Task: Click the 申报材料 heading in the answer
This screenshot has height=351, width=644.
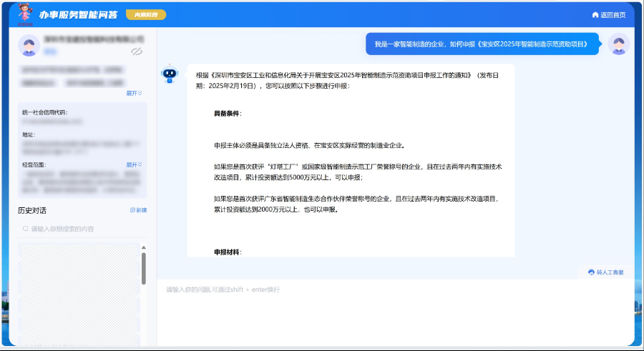Action: click(228, 252)
